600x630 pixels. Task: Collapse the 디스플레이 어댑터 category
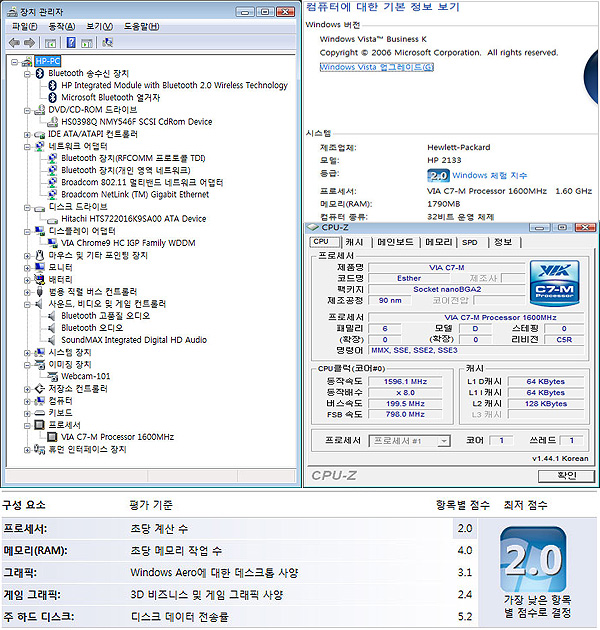pos(27,232)
